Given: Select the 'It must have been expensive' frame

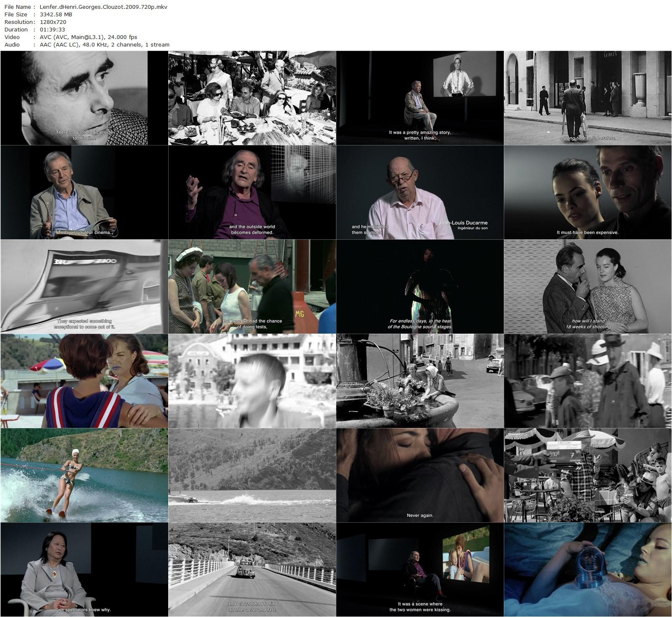Looking at the screenshot, I should tap(588, 192).
